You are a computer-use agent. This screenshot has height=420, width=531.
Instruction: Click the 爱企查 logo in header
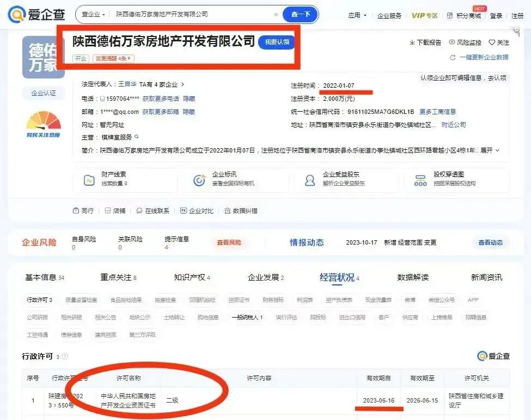[x=36, y=14]
